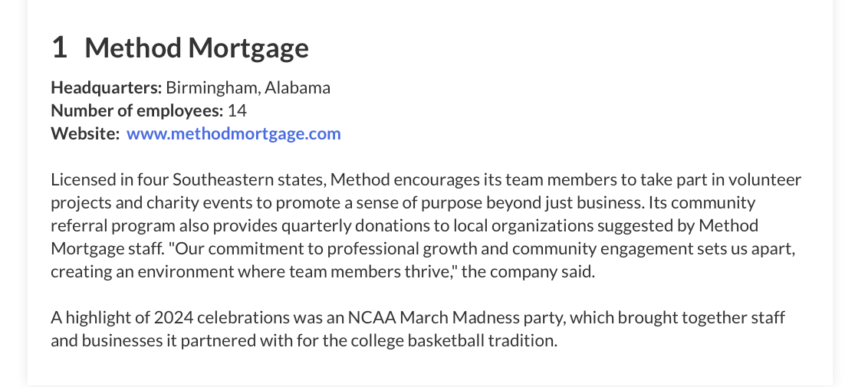Click the Number of employees label
The width and height of the screenshot is (868, 387).
point(137,110)
